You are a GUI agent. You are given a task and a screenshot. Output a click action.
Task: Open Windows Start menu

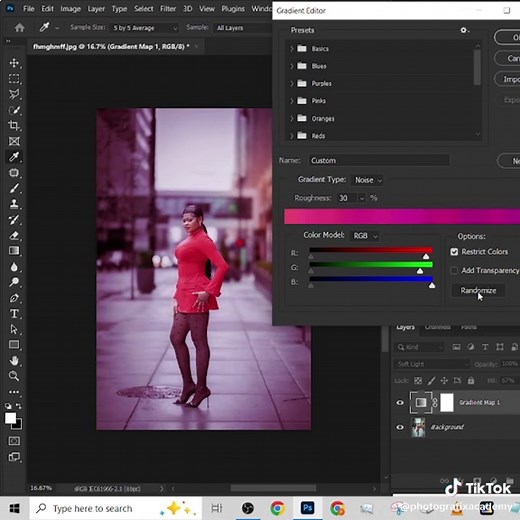tap(14, 508)
